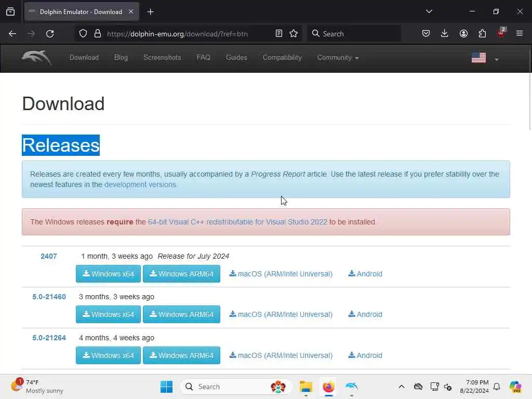Image resolution: width=532 pixels, height=399 pixels.
Task: Click the site security padlock icon
Action: click(x=98, y=34)
